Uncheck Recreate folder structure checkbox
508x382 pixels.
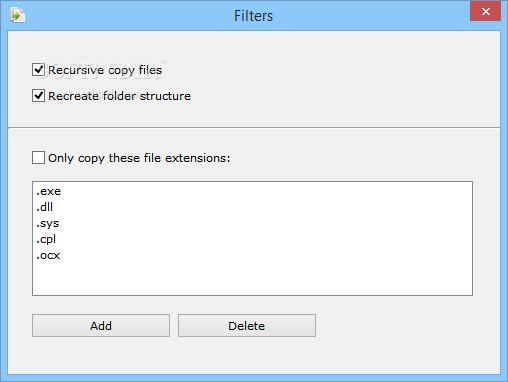[x=38, y=96]
